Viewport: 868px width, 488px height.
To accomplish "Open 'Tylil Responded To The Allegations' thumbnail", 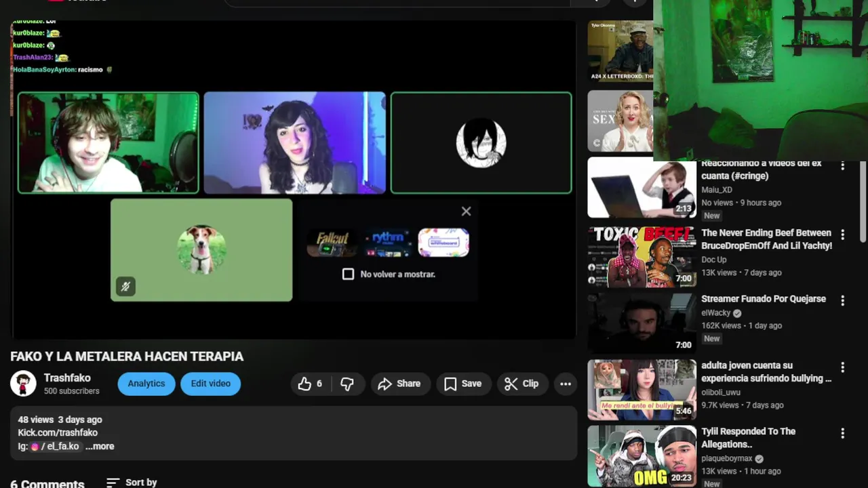I will (x=642, y=455).
